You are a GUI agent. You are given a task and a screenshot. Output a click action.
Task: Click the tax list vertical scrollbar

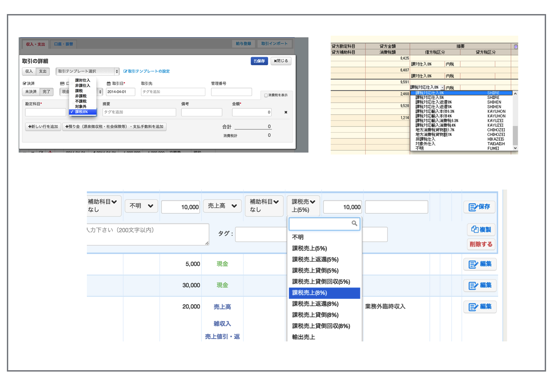[x=515, y=120]
